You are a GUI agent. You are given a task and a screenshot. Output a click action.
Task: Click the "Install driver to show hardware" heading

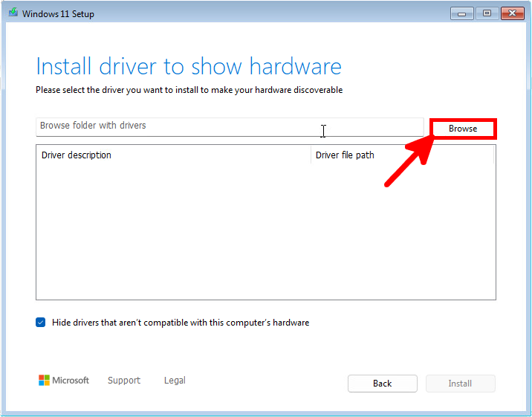pos(189,66)
